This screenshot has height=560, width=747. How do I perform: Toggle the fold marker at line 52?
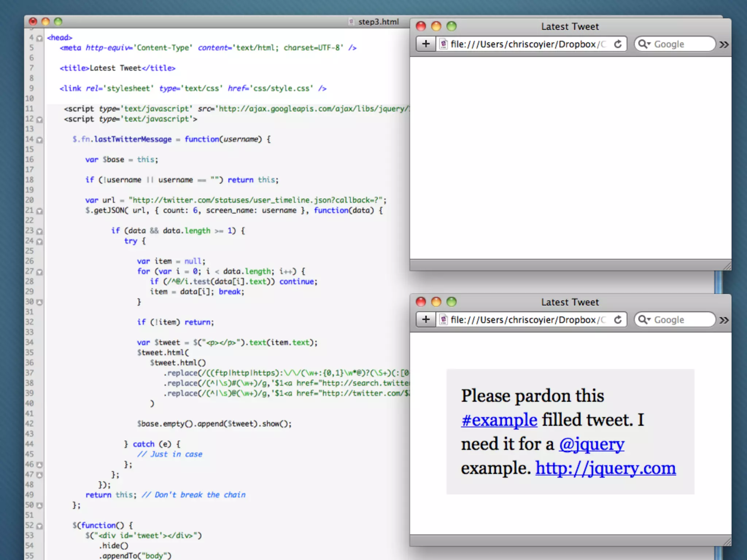(x=39, y=526)
